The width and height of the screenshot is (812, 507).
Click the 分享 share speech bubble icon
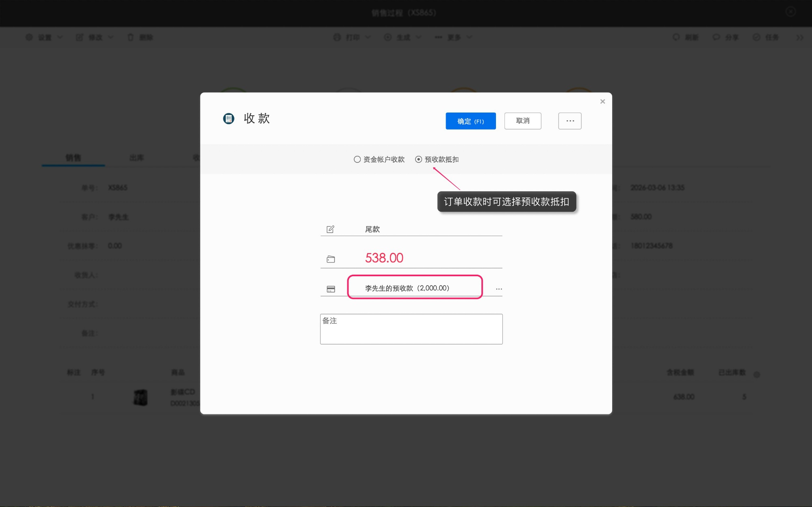click(716, 37)
